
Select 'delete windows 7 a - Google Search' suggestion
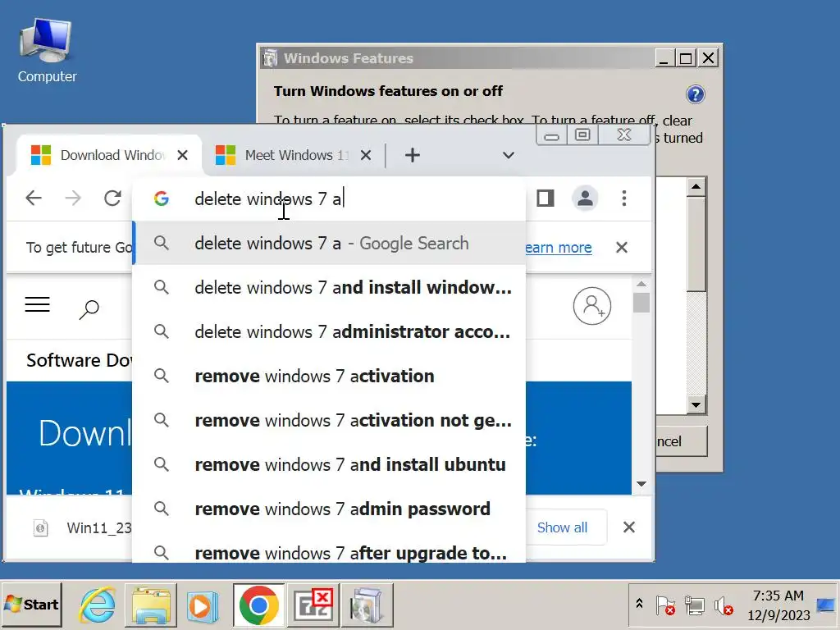(x=329, y=243)
